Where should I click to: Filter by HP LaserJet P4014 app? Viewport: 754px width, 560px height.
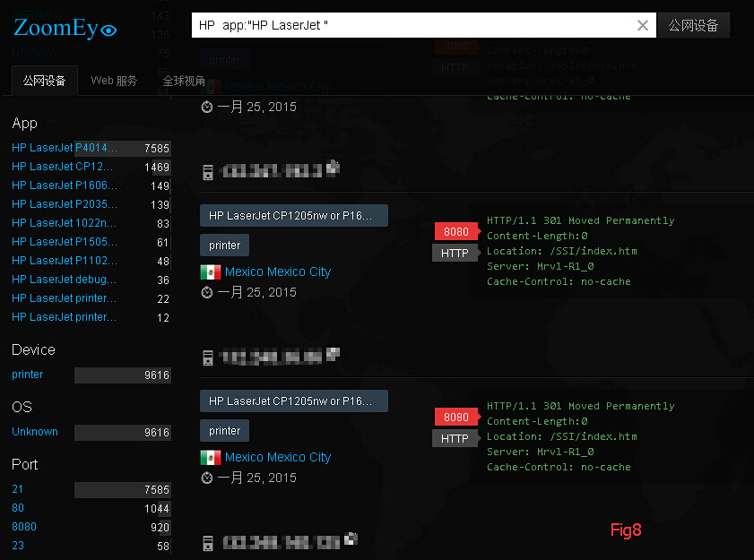[x=65, y=148]
